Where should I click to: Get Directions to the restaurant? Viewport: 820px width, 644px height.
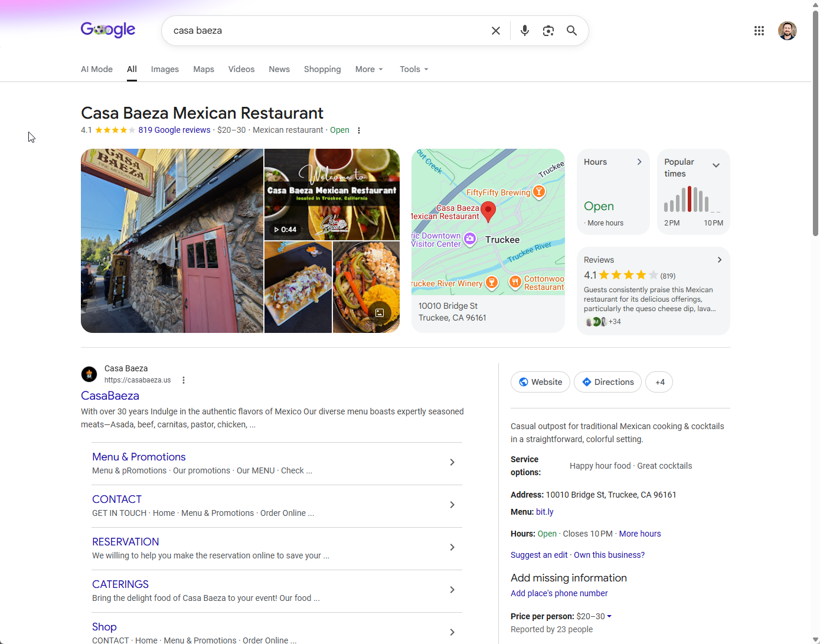pos(607,382)
